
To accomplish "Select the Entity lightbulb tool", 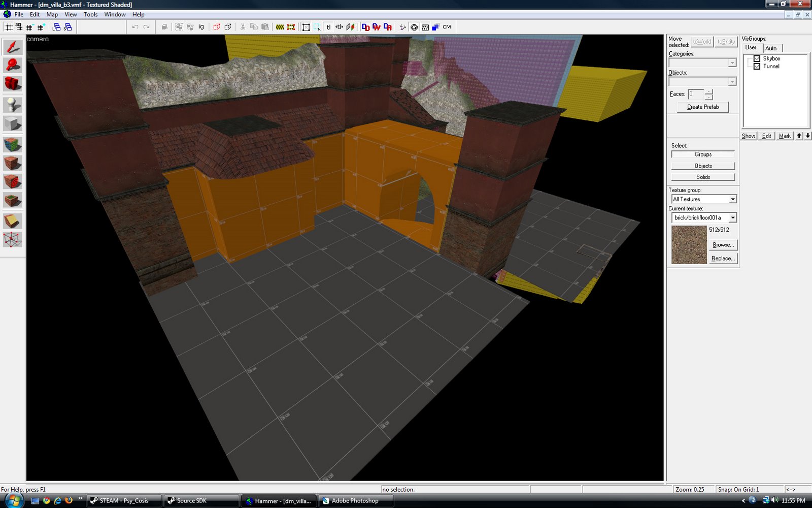I will [x=13, y=105].
